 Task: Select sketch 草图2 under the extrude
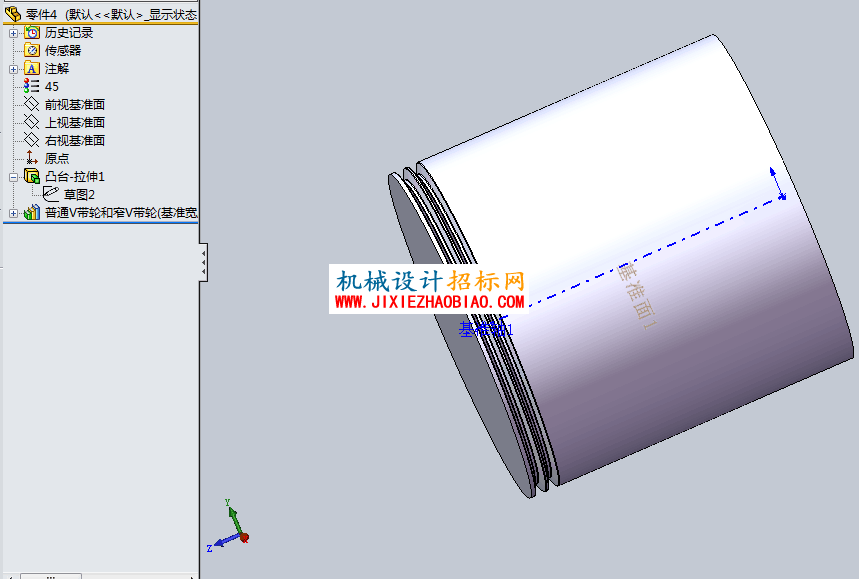pyautogui.click(x=79, y=194)
